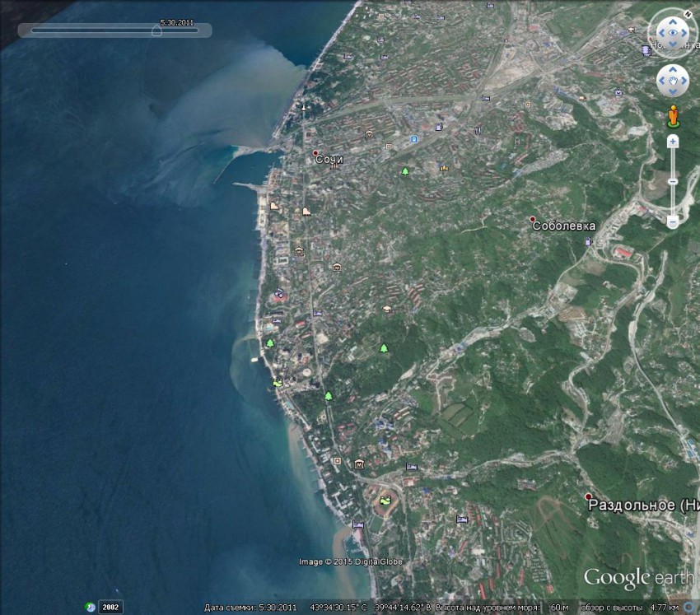The width and height of the screenshot is (700, 615).
Task: Click the look-left arrow on the eye control
Action: (x=660, y=35)
